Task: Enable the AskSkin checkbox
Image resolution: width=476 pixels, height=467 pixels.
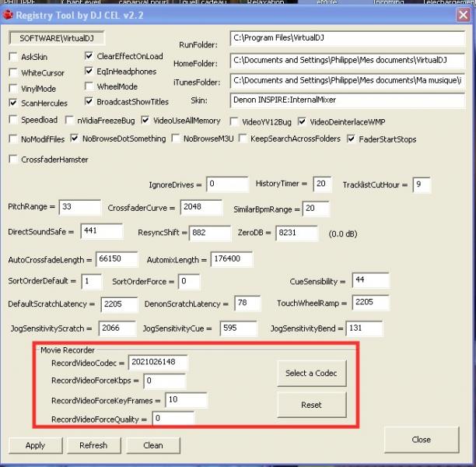Action: [x=13, y=57]
